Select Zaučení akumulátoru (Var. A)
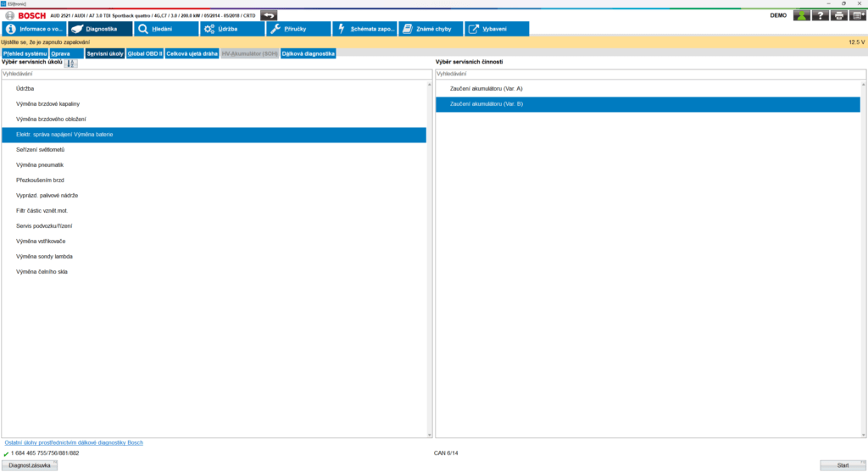 pos(486,88)
